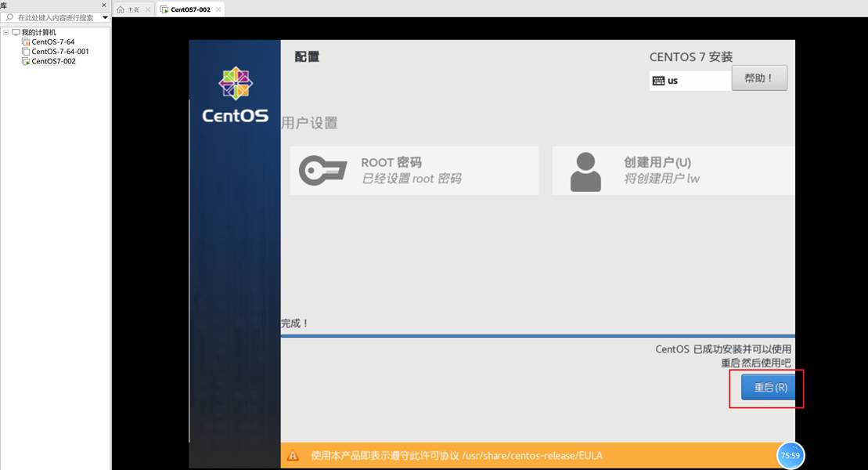Select CentOS-7-64-001 in the library
Image resolution: width=868 pixels, height=470 pixels.
click(x=59, y=52)
